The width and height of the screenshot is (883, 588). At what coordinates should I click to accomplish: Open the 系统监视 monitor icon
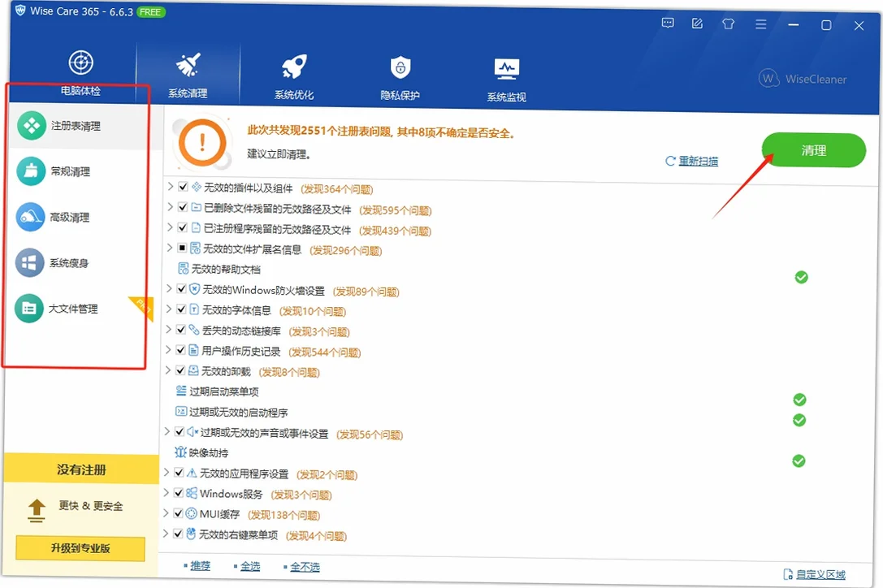[x=506, y=69]
